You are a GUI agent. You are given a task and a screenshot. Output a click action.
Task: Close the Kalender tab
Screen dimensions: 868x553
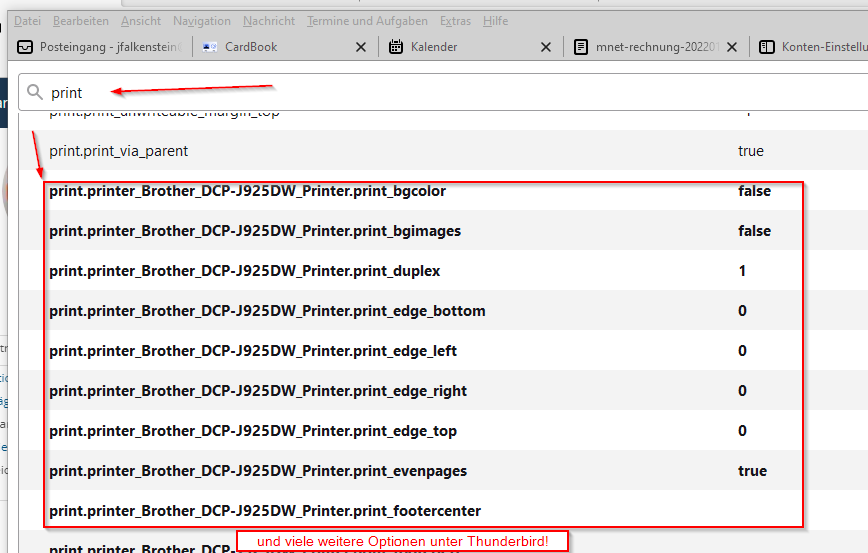point(546,47)
